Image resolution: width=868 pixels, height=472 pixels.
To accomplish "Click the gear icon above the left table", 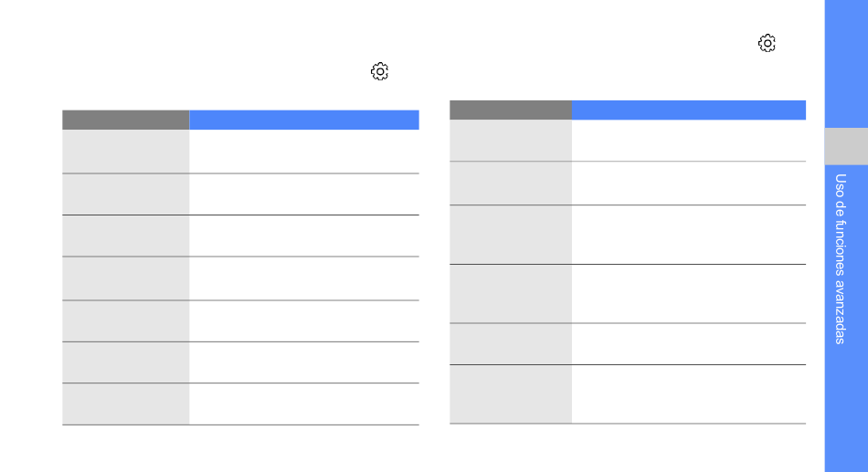I will pyautogui.click(x=380, y=72).
